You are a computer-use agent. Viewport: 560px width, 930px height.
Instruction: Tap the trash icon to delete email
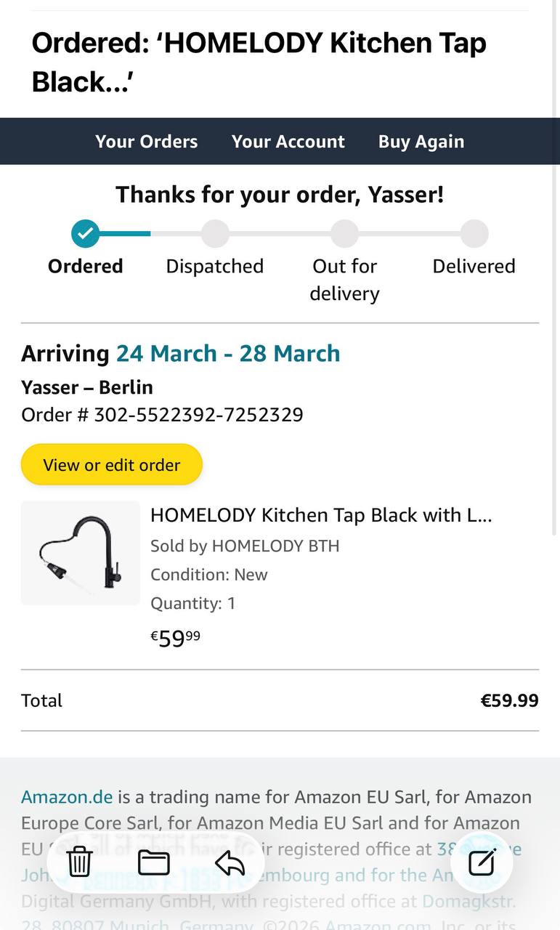79,862
